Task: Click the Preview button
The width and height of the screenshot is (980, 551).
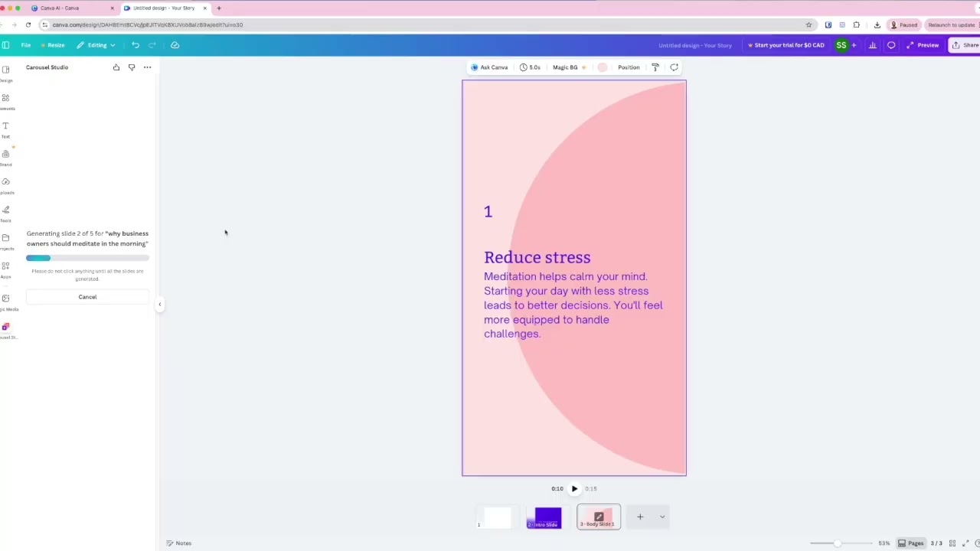Action: [923, 45]
